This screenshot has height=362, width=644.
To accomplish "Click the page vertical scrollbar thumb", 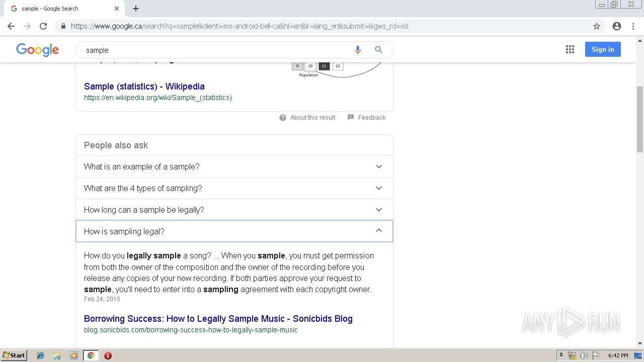I will point(640,119).
